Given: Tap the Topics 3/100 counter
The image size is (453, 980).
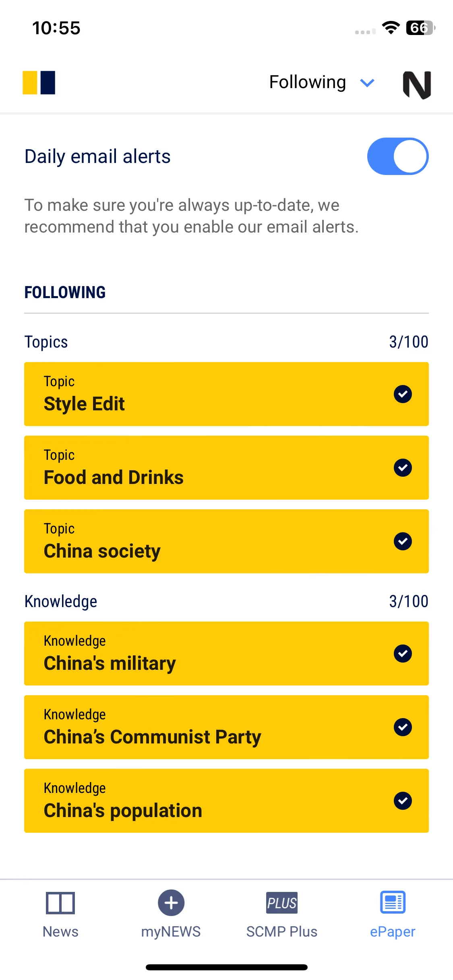Looking at the screenshot, I should coord(409,342).
